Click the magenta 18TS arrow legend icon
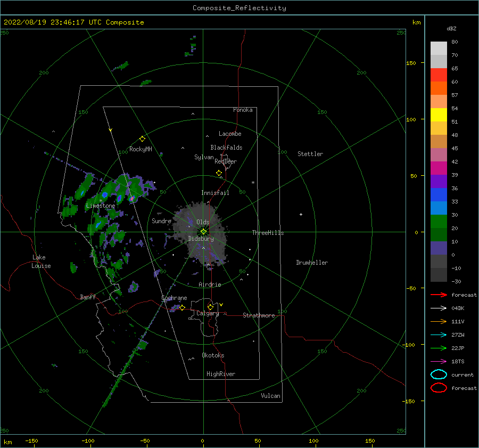479x448 pixels. [439, 361]
